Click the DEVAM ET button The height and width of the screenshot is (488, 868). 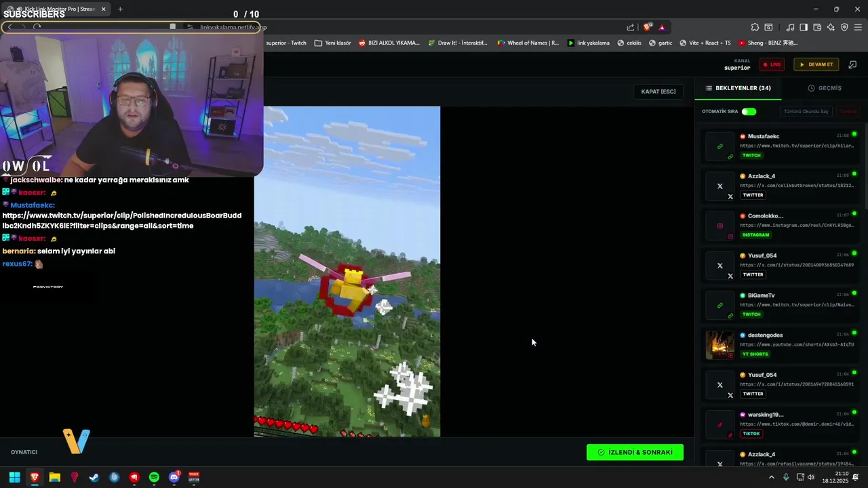tap(816, 64)
